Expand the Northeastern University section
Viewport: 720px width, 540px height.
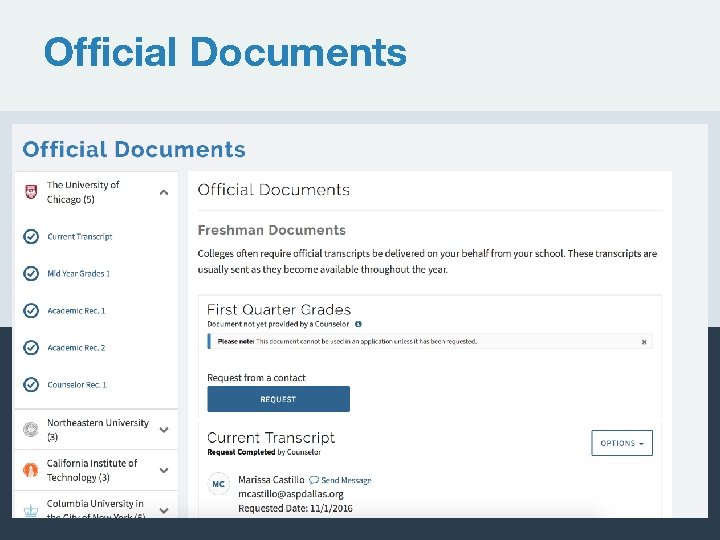[164, 430]
